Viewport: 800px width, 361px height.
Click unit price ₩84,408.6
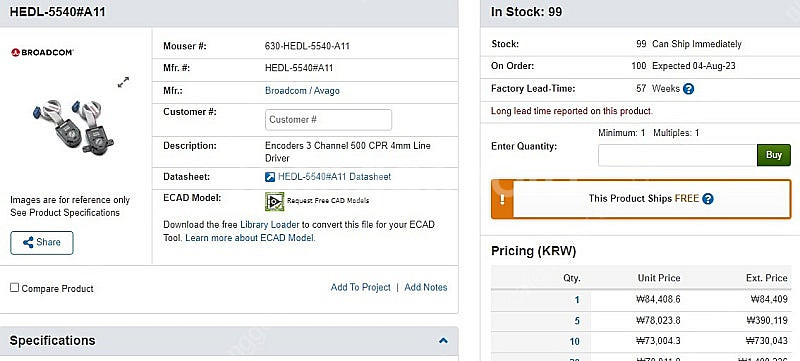658,299
